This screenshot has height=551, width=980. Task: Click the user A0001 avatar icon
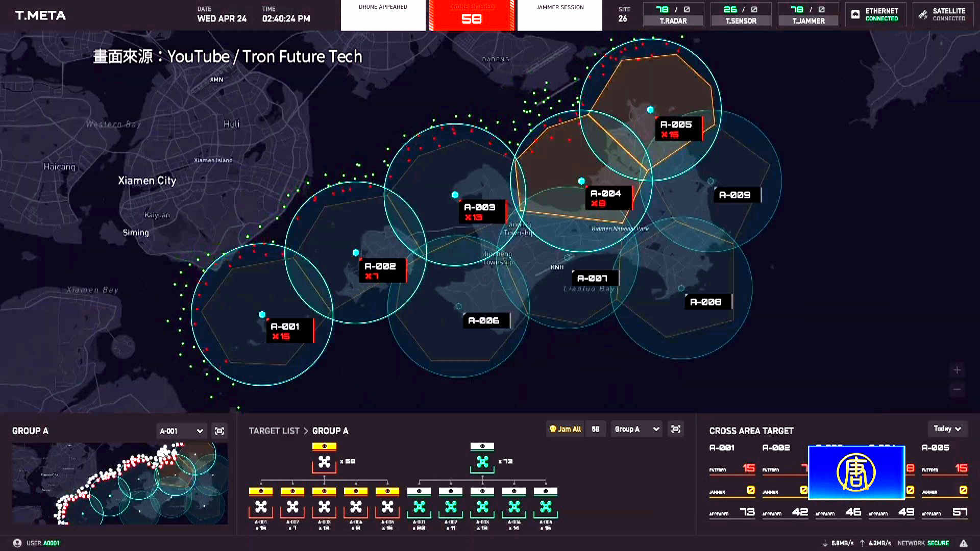tap(17, 543)
